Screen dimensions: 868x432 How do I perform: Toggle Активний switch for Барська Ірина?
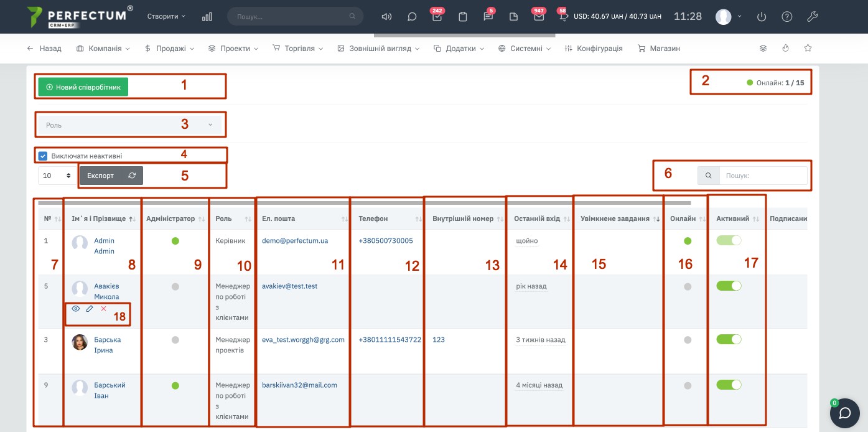coord(729,339)
